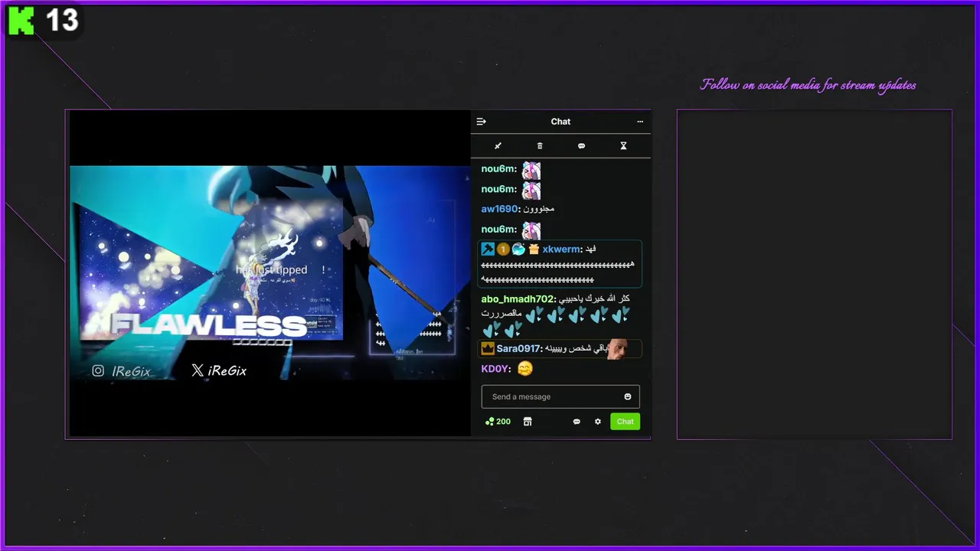Click the Chat panel title
This screenshot has width=980, height=551.
(x=560, y=122)
